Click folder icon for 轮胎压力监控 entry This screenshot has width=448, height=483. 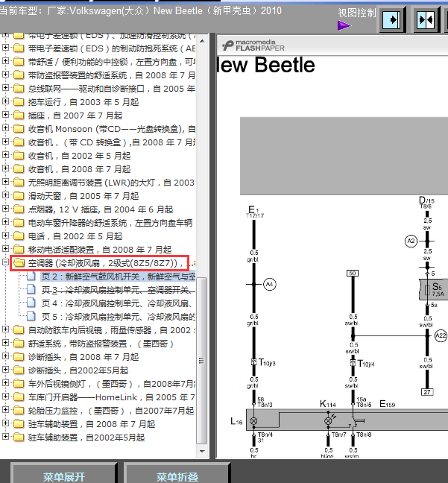click(19, 410)
